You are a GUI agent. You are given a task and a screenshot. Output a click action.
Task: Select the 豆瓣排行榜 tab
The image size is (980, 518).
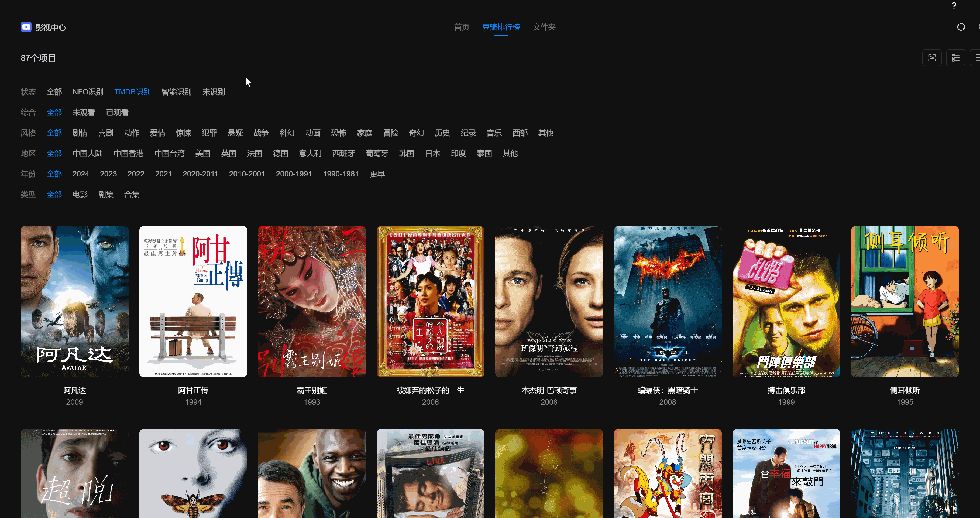(x=501, y=28)
